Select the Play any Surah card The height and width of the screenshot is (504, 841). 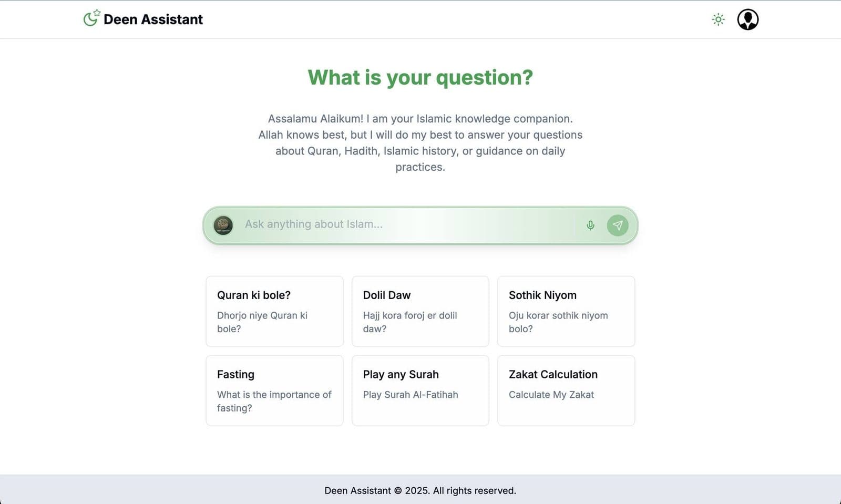click(420, 390)
